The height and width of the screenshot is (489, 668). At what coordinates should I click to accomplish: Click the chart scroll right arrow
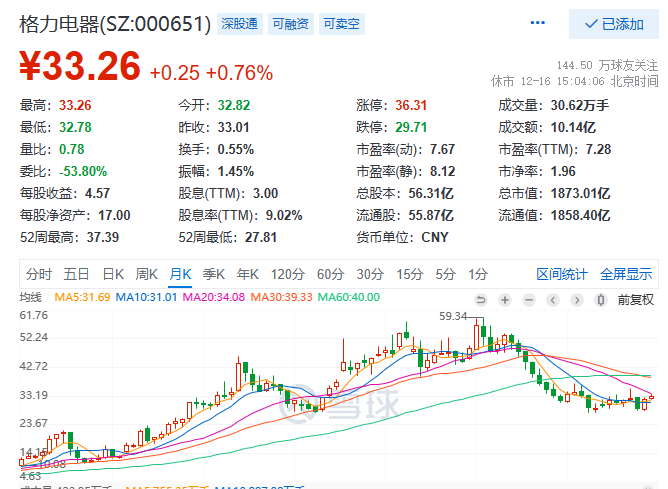(x=577, y=300)
